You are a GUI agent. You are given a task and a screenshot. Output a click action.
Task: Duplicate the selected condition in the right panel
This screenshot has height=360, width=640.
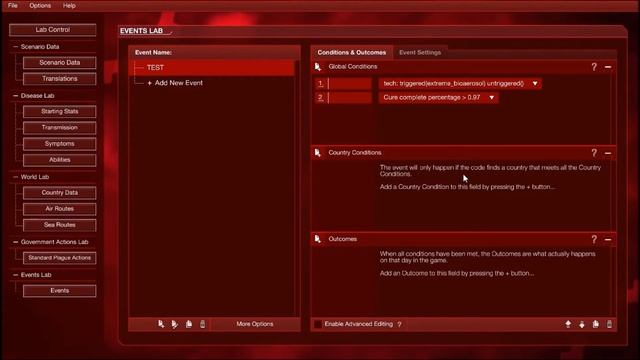tap(596, 324)
